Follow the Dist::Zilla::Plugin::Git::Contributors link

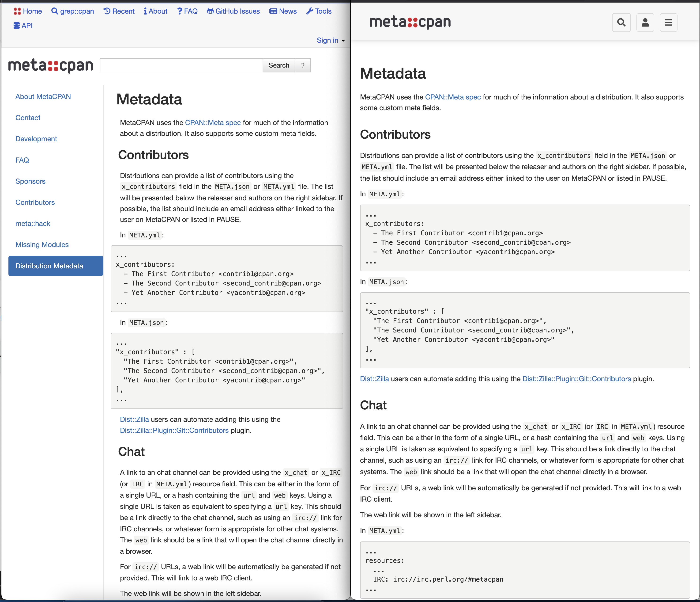point(174,430)
